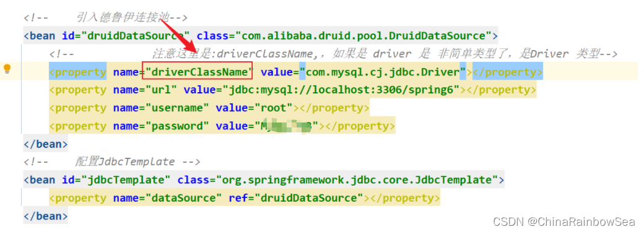Click class "org.springframework.jdbc.core.JdbcTemplate"

[357, 180]
